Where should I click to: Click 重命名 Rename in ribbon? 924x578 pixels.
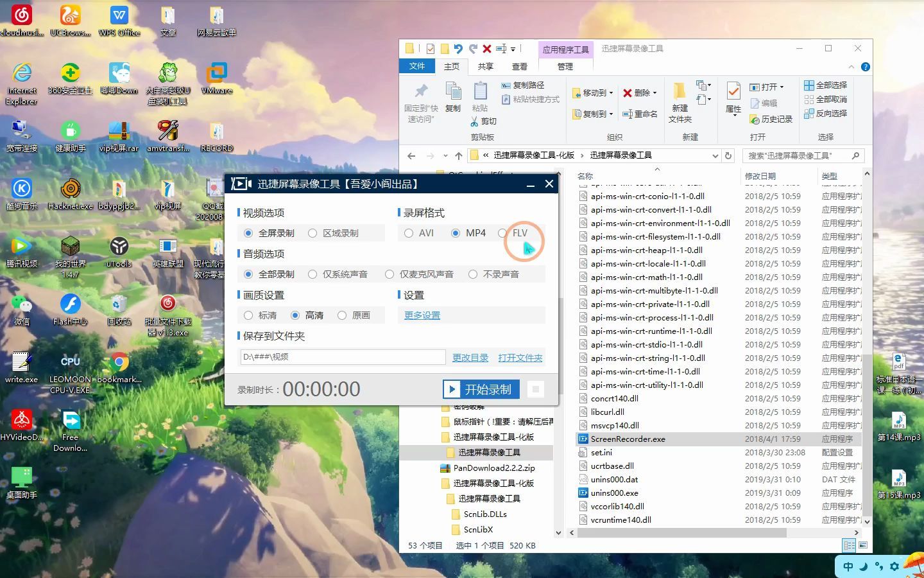(640, 114)
